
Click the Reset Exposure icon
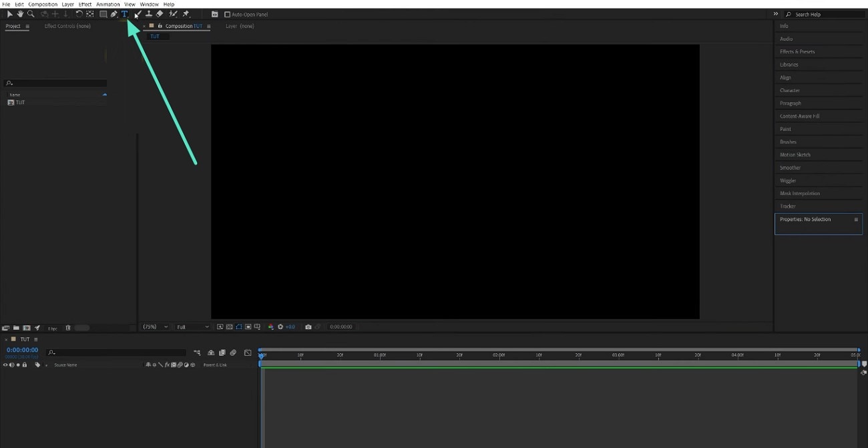click(x=280, y=326)
